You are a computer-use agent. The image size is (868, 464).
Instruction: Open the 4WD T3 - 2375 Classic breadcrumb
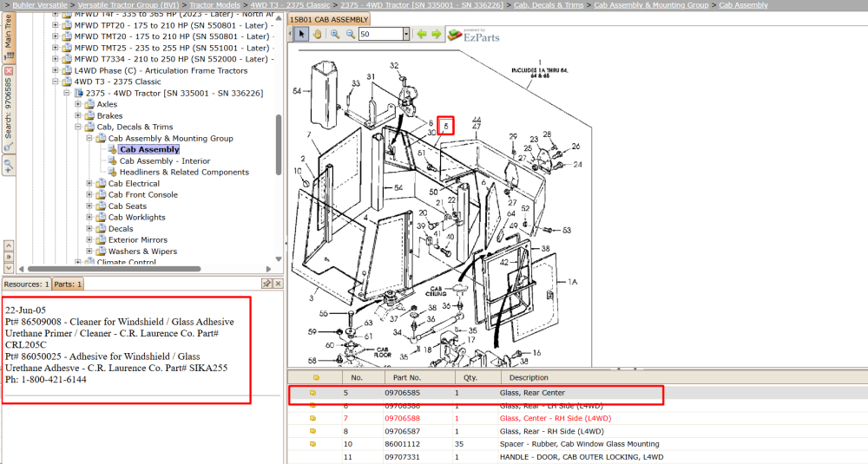point(290,5)
